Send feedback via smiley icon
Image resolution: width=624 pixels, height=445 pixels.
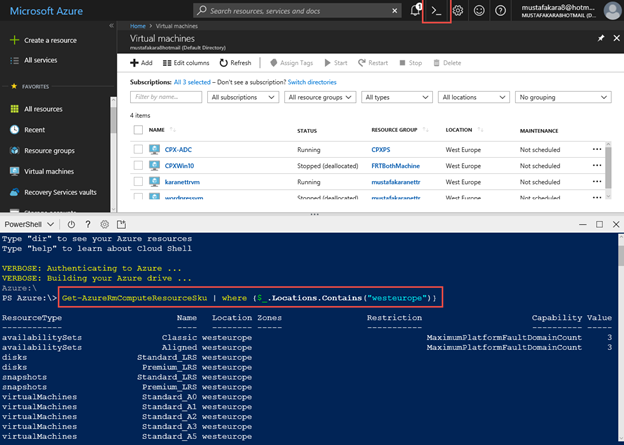pos(479,11)
